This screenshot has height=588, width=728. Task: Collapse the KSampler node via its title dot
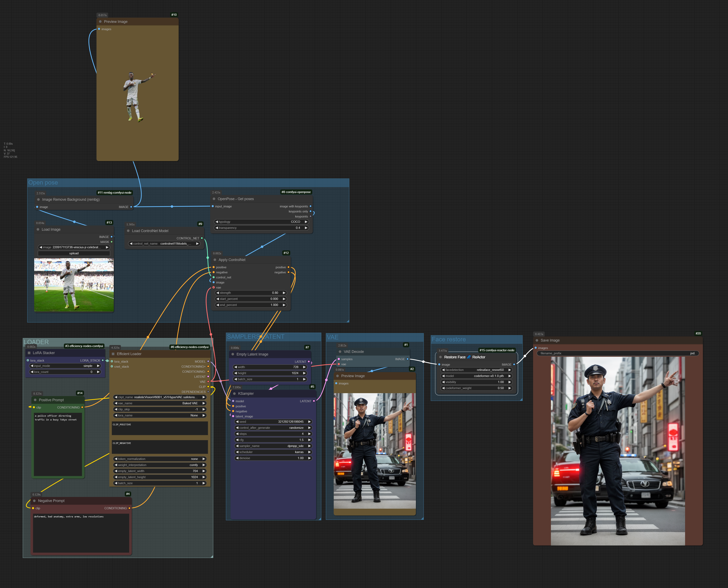pos(234,394)
